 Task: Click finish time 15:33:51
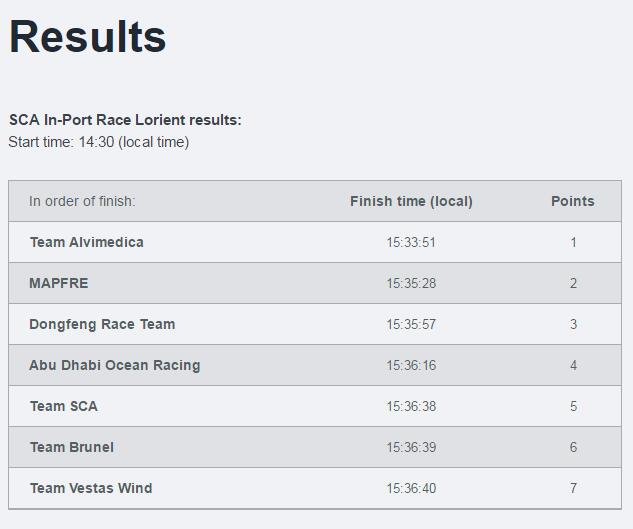(x=411, y=242)
